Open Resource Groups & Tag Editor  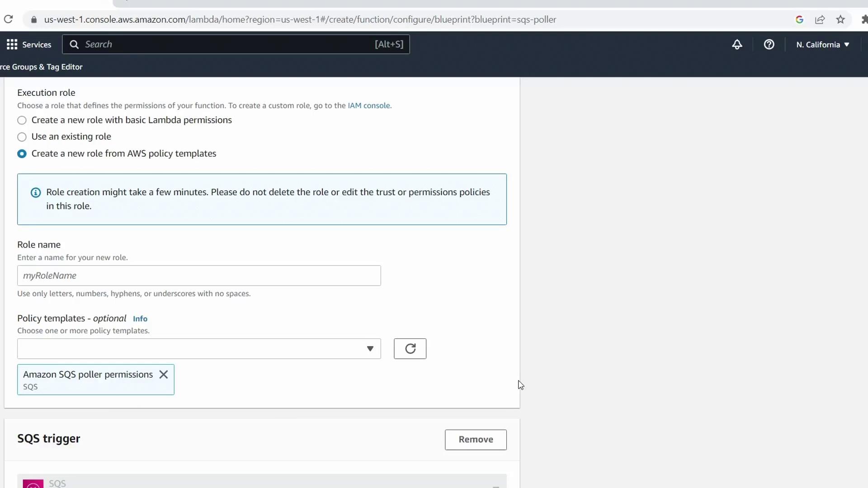[x=42, y=67]
